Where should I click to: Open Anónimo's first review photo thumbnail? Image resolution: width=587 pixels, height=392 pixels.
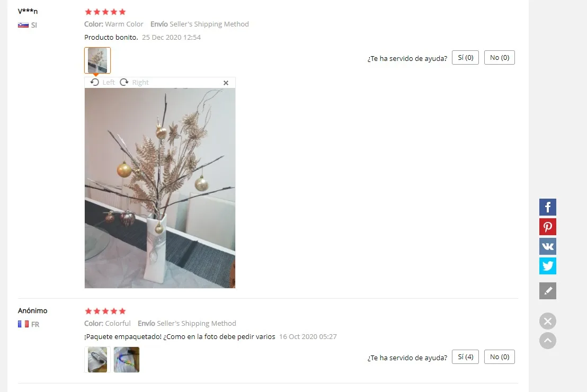tap(97, 360)
